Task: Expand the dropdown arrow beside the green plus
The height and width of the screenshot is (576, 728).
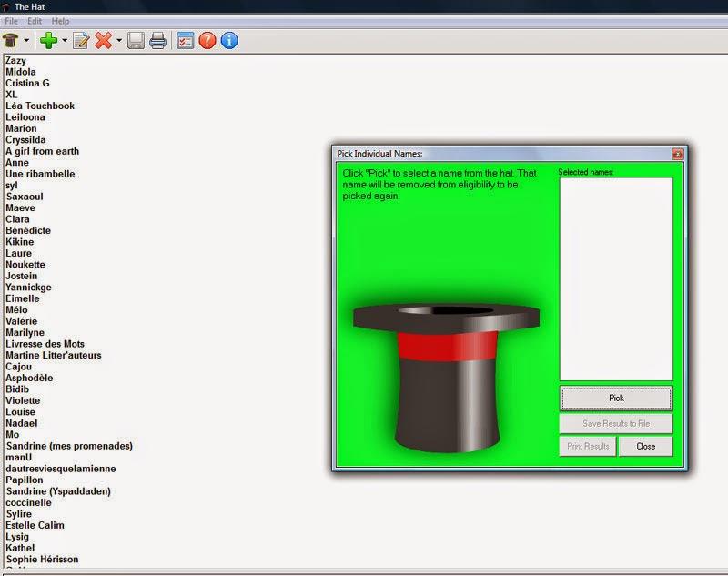Action: [64, 41]
